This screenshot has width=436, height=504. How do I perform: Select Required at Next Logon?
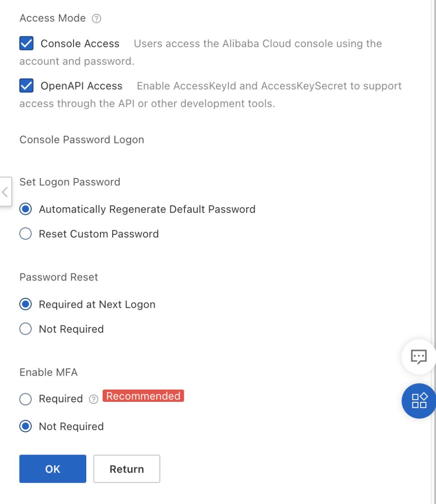pos(25,304)
